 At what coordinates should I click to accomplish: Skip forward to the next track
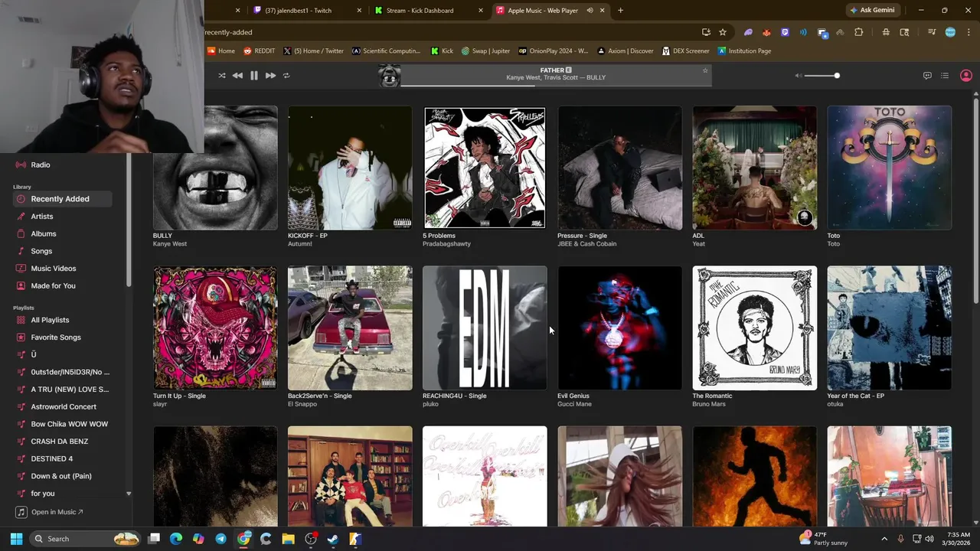tap(270, 76)
